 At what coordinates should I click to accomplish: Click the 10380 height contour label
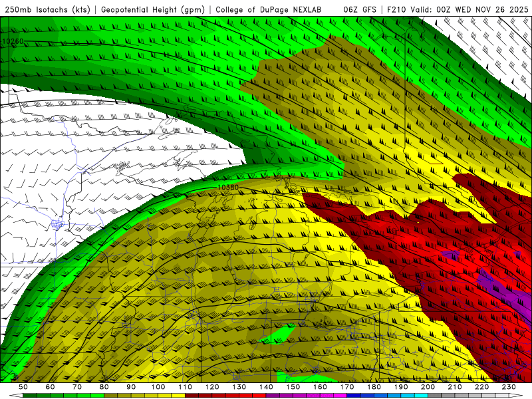[228, 188]
